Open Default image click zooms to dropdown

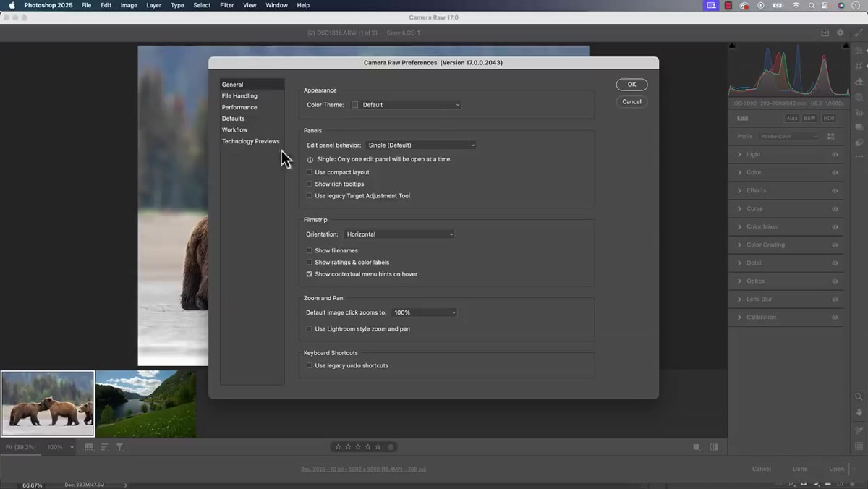[425, 312]
